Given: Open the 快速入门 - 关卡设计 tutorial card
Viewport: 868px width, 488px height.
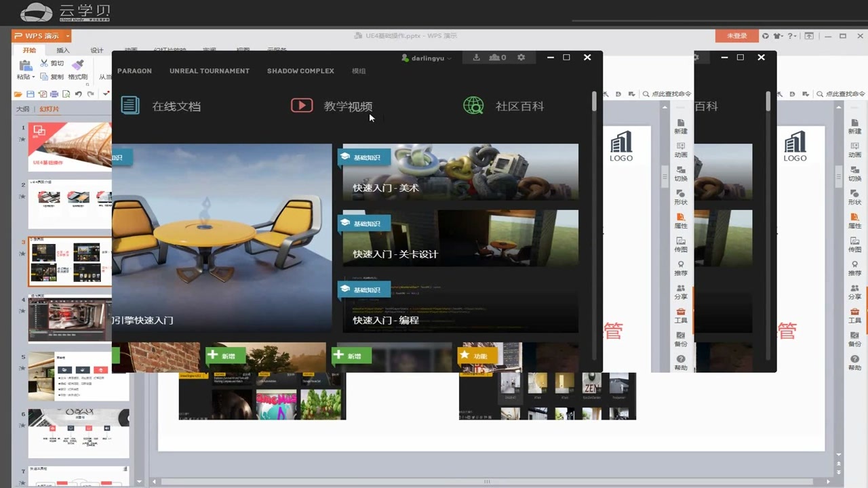Looking at the screenshot, I should click(x=460, y=238).
